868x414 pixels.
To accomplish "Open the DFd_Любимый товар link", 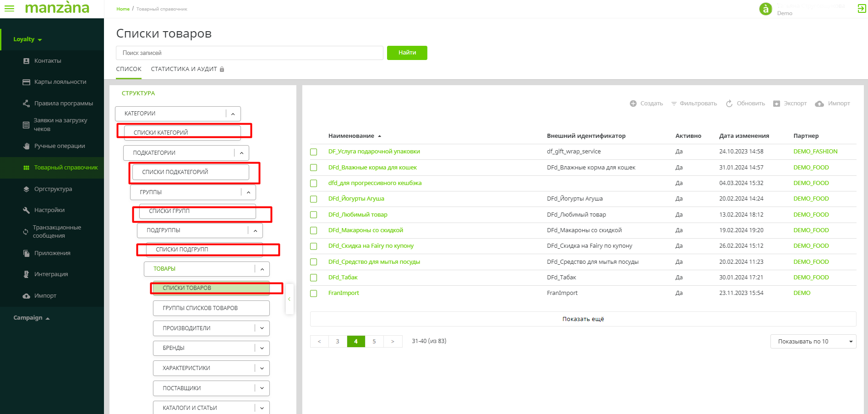I will (358, 215).
